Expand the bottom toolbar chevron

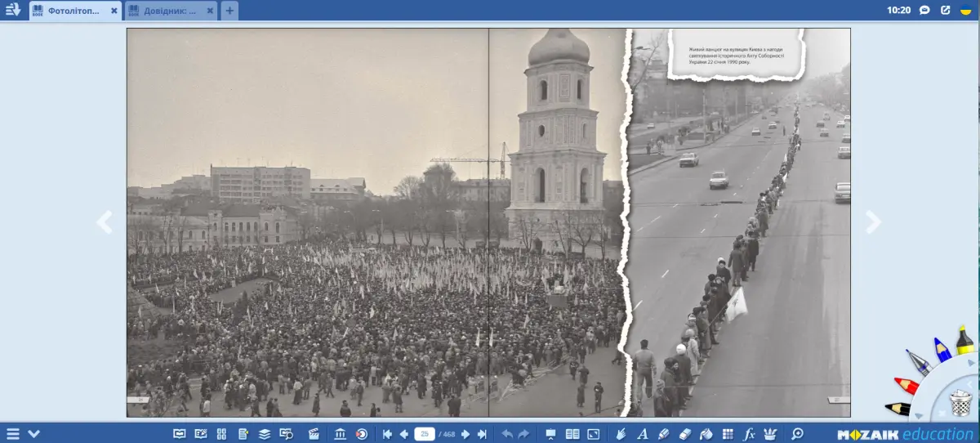[x=33, y=434]
